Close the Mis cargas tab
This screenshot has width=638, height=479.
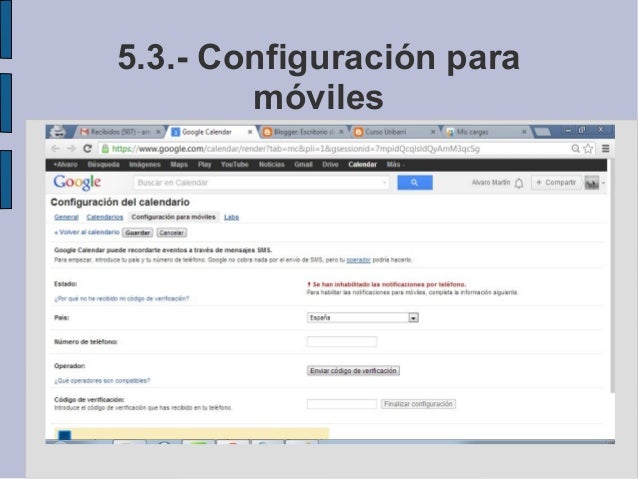[x=524, y=132]
